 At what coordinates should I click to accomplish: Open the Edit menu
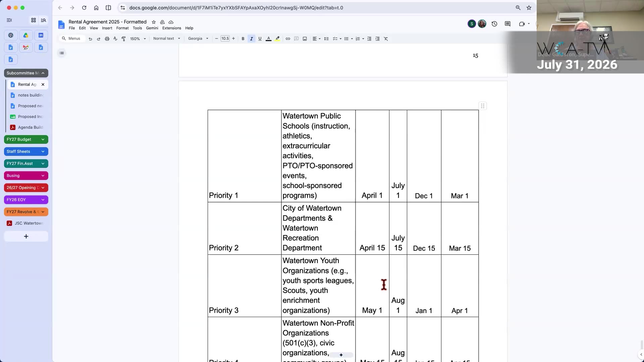[82, 28]
